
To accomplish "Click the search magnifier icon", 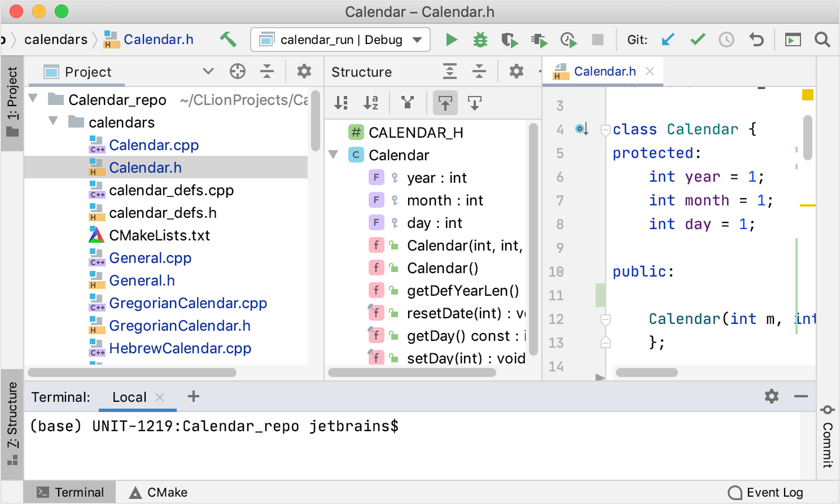I will (x=822, y=40).
